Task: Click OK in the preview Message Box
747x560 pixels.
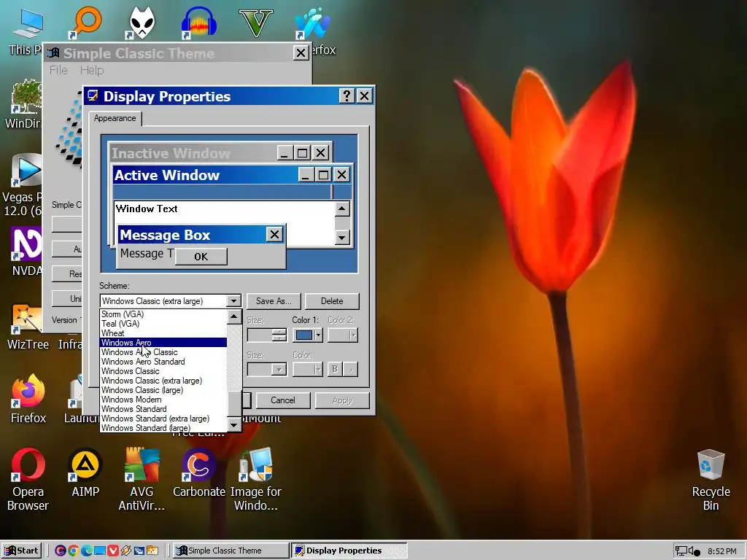Action: coord(201,257)
